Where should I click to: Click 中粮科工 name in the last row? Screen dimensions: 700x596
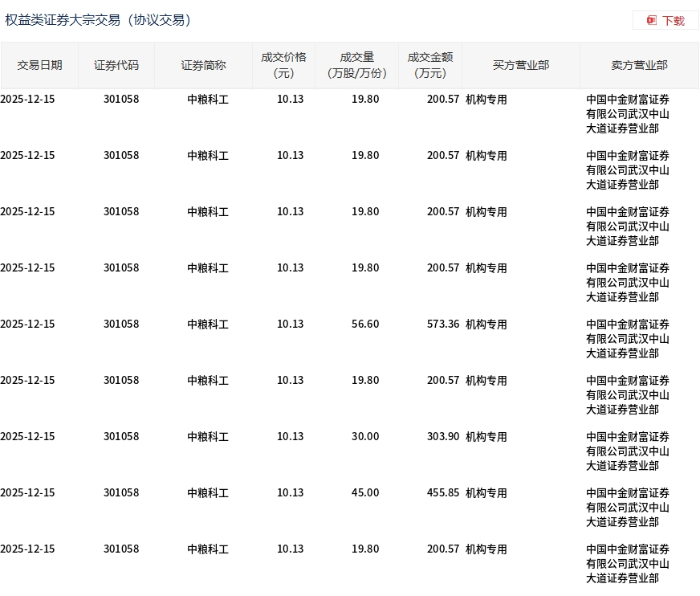[208, 549]
